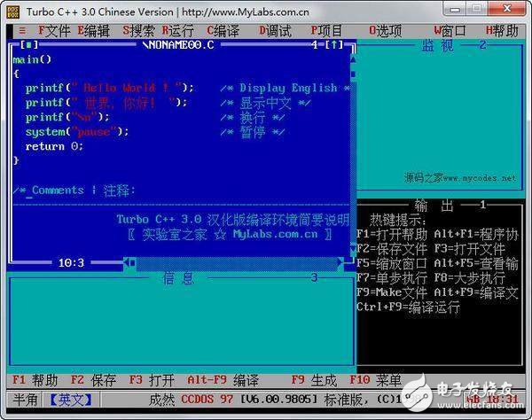Click the F3=打开文件 hint in output
532x420 pixels.
pos(470,249)
